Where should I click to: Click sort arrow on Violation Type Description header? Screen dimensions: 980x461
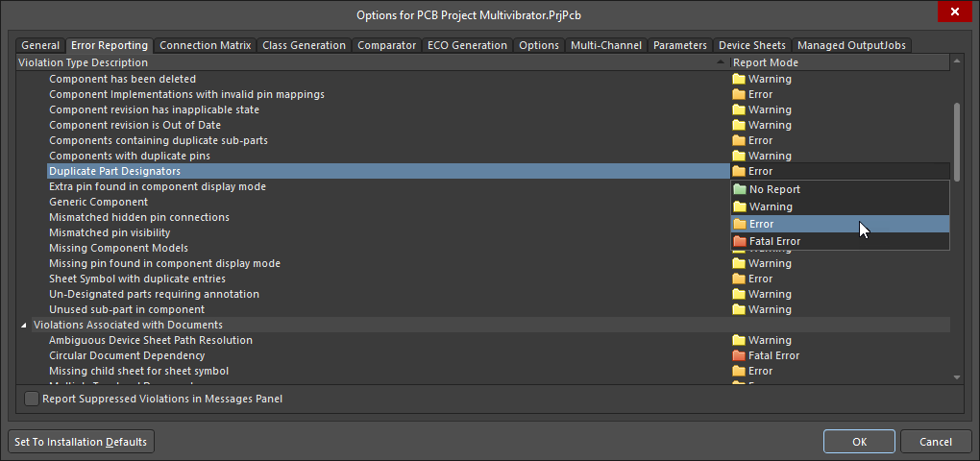click(x=722, y=62)
